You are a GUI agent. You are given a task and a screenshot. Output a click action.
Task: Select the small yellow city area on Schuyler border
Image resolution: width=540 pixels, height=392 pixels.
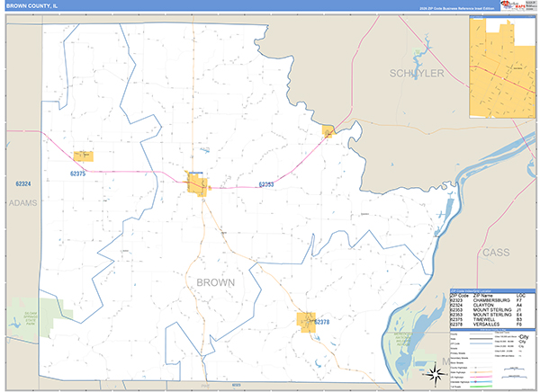[328, 130]
